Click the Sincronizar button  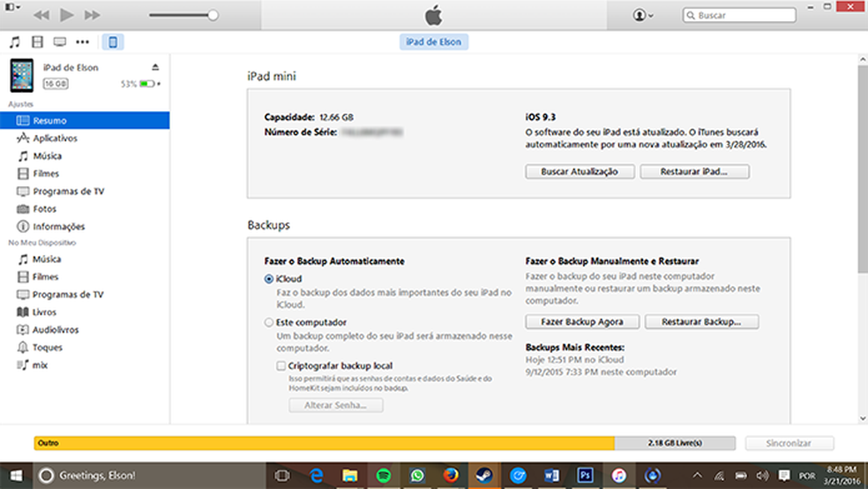pyautogui.click(x=789, y=443)
